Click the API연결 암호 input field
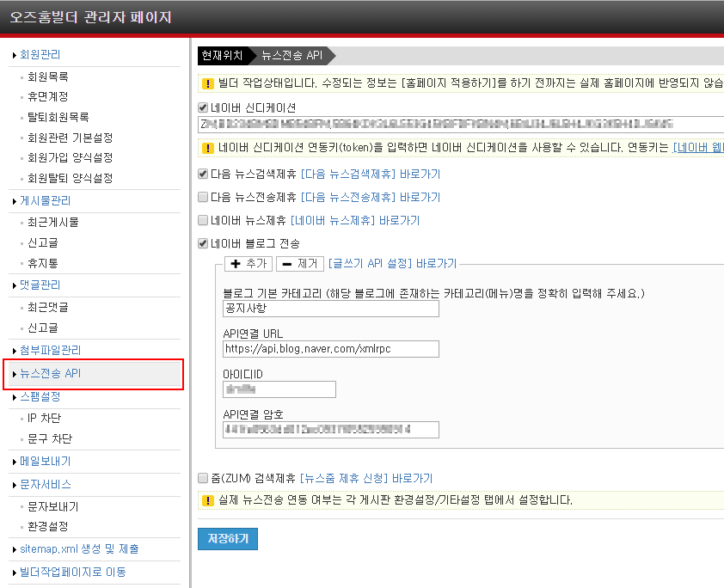The height and width of the screenshot is (588, 724). (x=330, y=430)
